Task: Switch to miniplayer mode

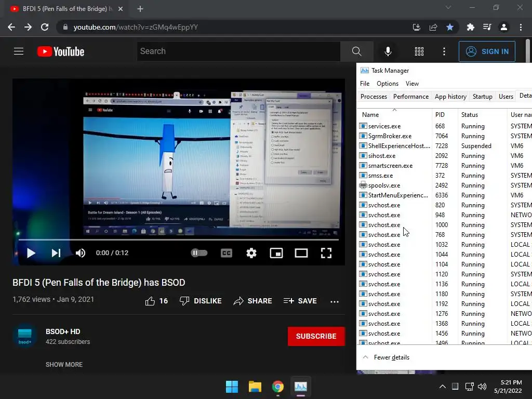Action: 276,253
